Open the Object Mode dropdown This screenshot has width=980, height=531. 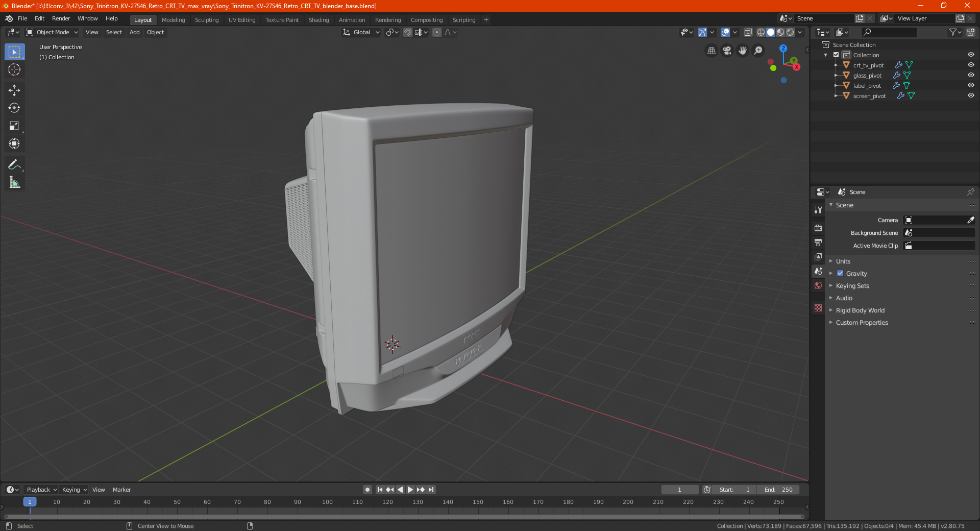pos(52,32)
